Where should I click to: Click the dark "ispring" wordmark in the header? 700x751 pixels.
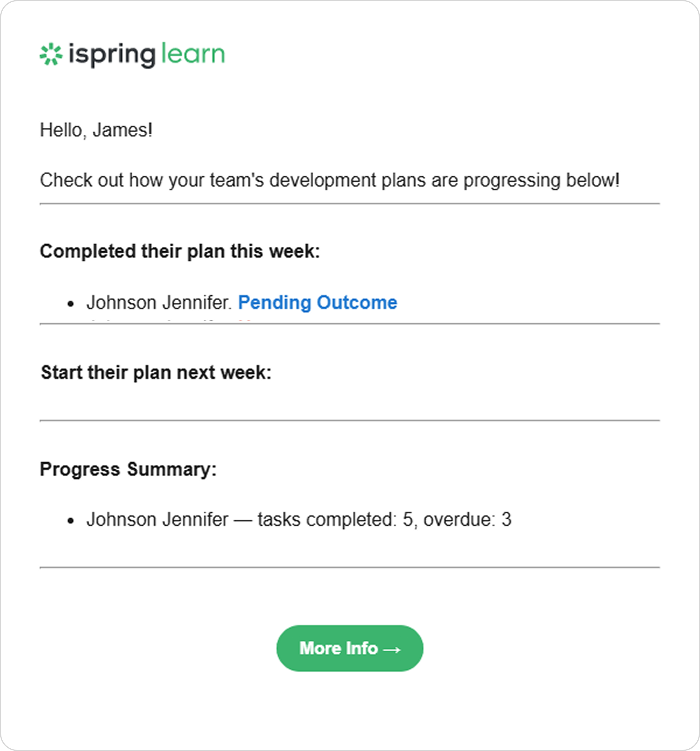[112, 55]
